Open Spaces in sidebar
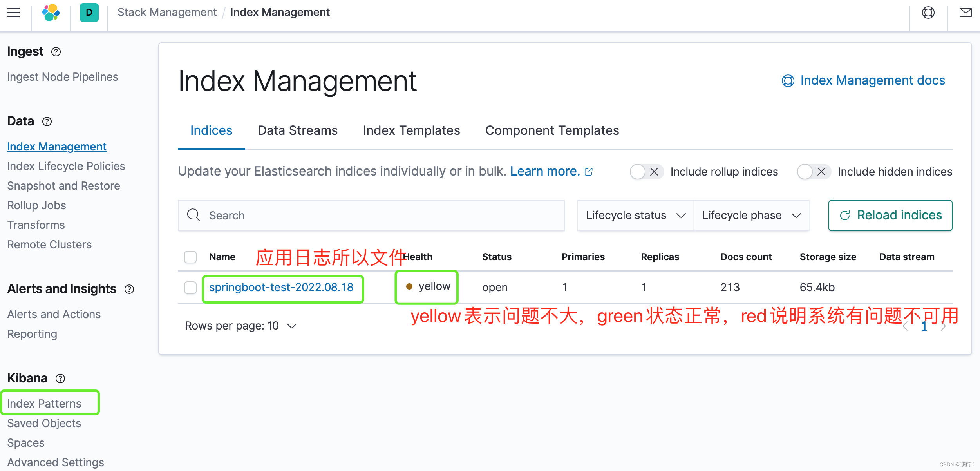 [x=26, y=443]
